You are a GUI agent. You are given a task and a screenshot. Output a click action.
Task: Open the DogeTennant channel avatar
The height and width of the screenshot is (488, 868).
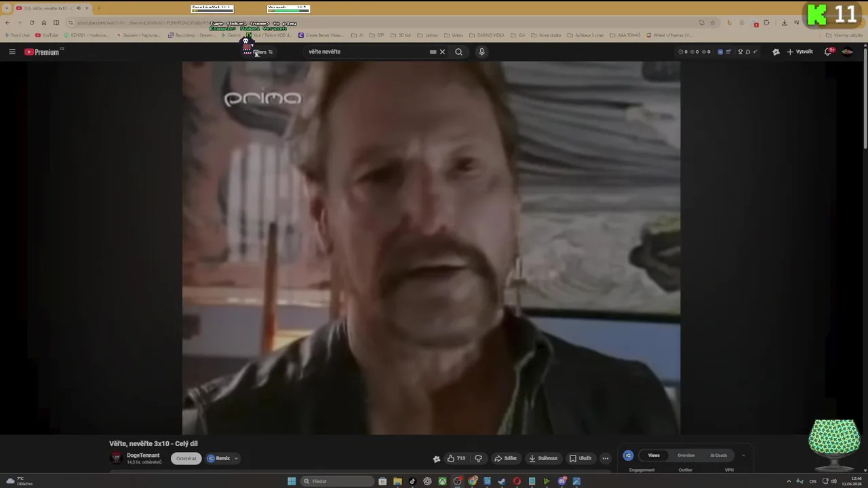coord(116,458)
